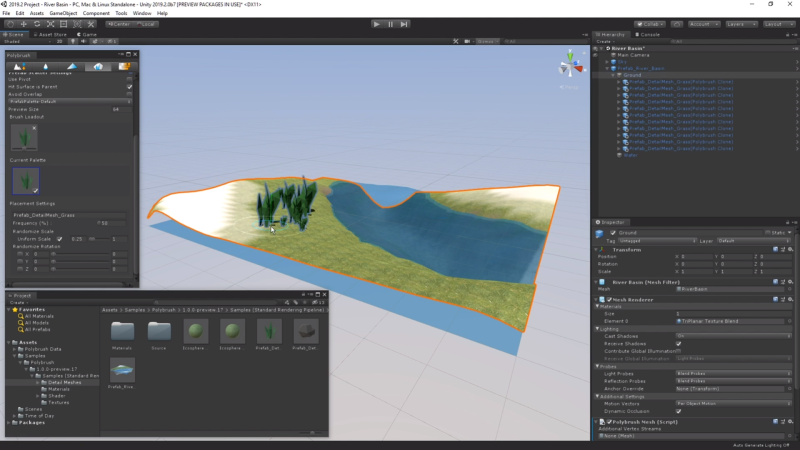Viewport: 800px width, 450px height.
Task: Expand Sky object in Hierarchy
Action: pyautogui.click(x=607, y=62)
